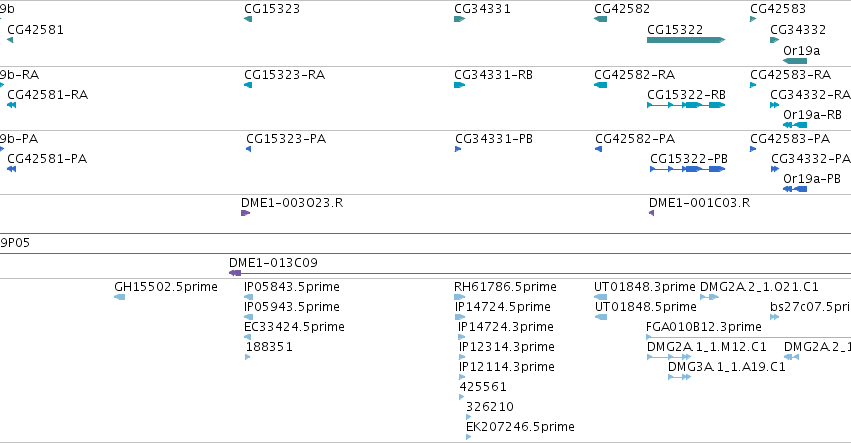The height and width of the screenshot is (443, 851).
Task: Click the DMG2A.2_1.O21.C1 feature label
Action: pos(759,287)
